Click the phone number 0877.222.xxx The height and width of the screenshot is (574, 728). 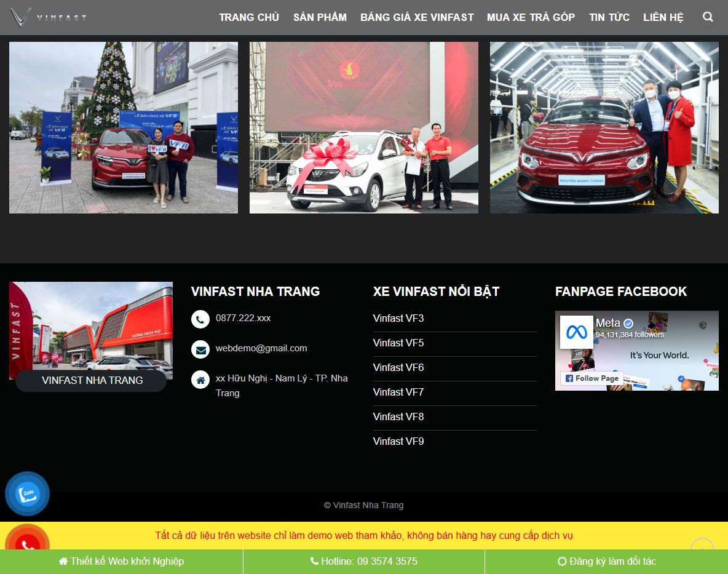tap(243, 318)
